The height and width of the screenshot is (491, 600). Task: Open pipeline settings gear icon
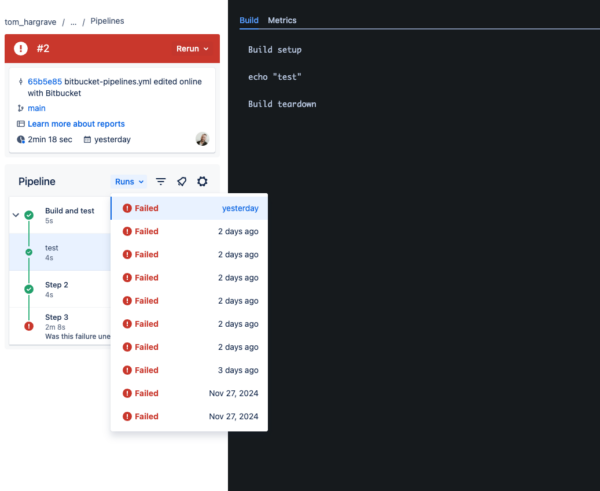click(x=203, y=182)
